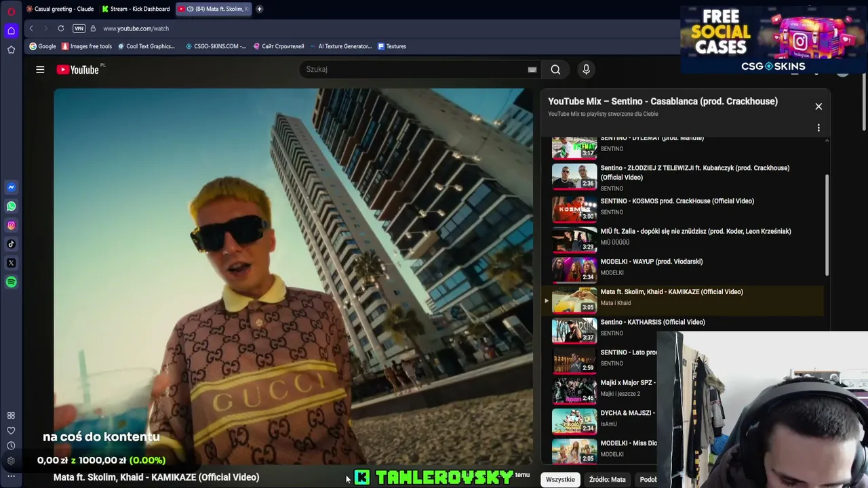Open the CSGO-SKINS.COM bookmark
This screenshot has width=868, height=488.
click(x=216, y=46)
